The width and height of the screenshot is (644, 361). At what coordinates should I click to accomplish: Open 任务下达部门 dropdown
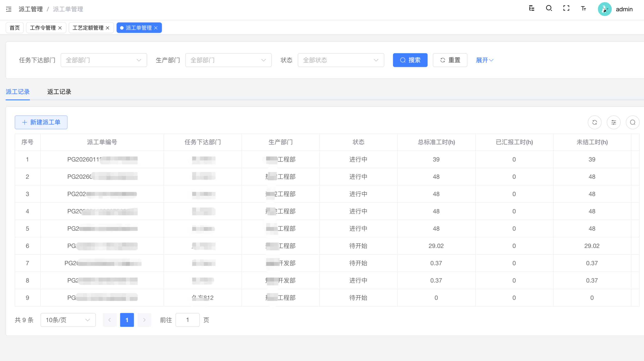[104, 60]
